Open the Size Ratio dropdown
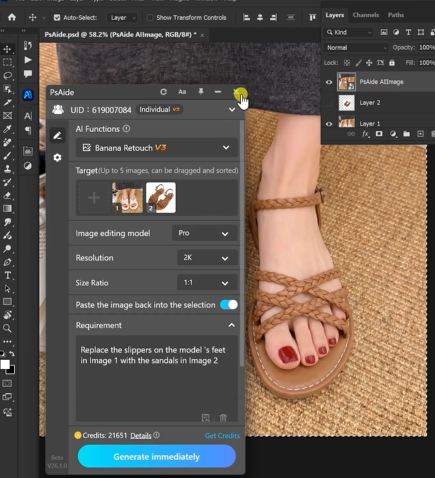Viewport: 435px width, 478px height. [207, 283]
